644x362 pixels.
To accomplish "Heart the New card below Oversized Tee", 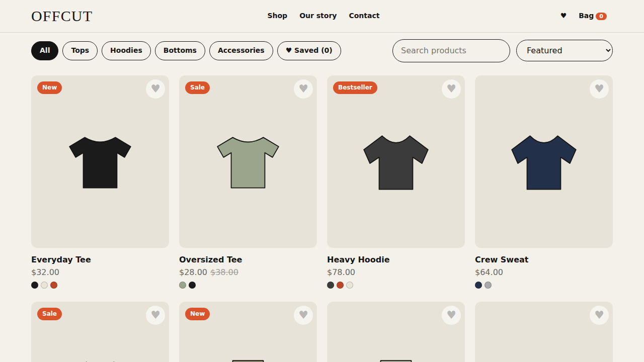I will [x=303, y=315].
